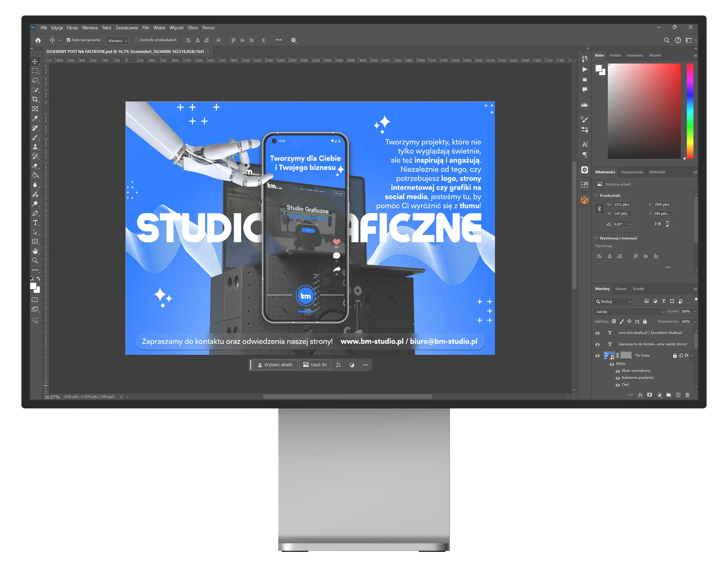The image size is (728, 566).
Task: Select the Brush tool
Action: 35,137
